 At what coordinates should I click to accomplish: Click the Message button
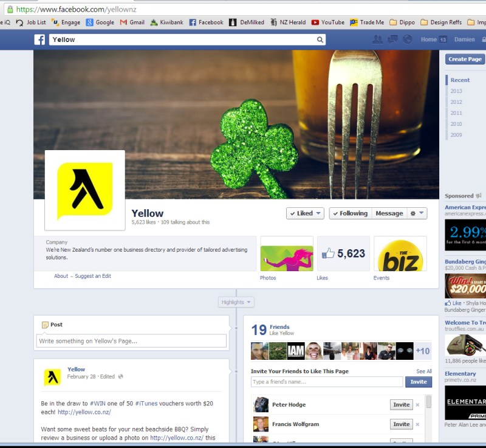(389, 213)
